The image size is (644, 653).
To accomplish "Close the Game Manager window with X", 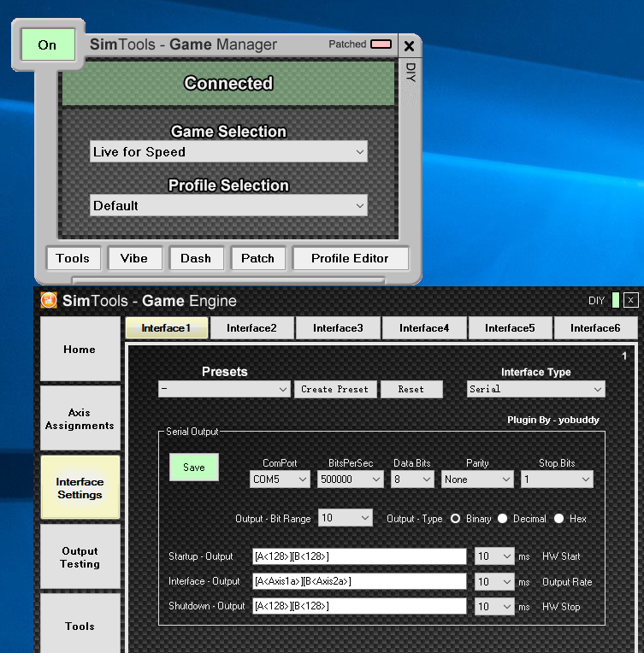I will click(x=410, y=46).
